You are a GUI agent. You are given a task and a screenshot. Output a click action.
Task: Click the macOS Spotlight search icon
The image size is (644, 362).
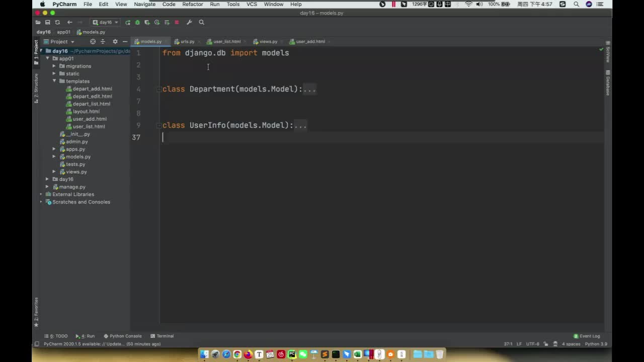click(576, 4)
